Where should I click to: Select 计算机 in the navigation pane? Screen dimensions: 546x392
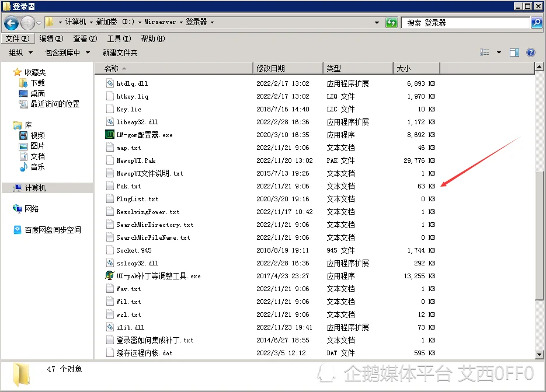[x=35, y=188]
